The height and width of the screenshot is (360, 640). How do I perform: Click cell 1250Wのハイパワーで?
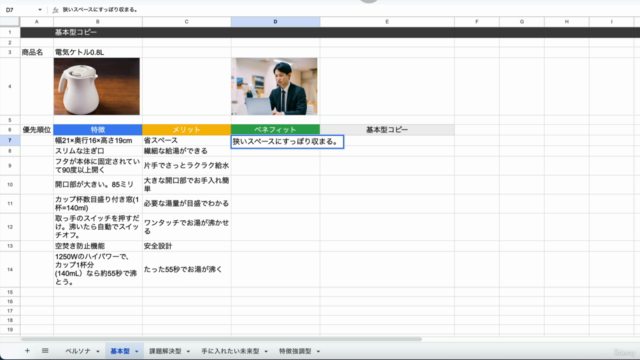point(98,269)
